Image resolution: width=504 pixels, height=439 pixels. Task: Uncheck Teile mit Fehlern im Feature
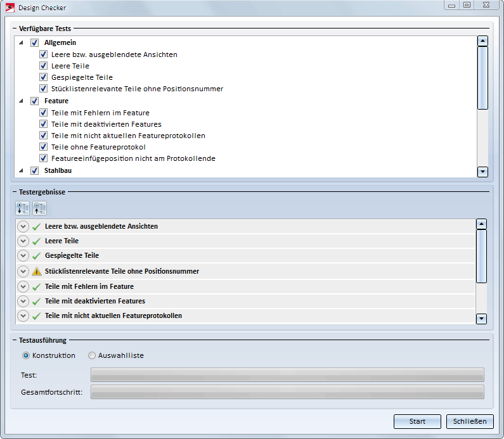point(43,113)
